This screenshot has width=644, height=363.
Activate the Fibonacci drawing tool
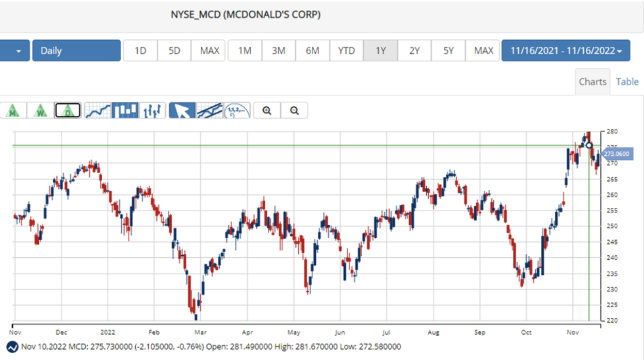(x=237, y=110)
